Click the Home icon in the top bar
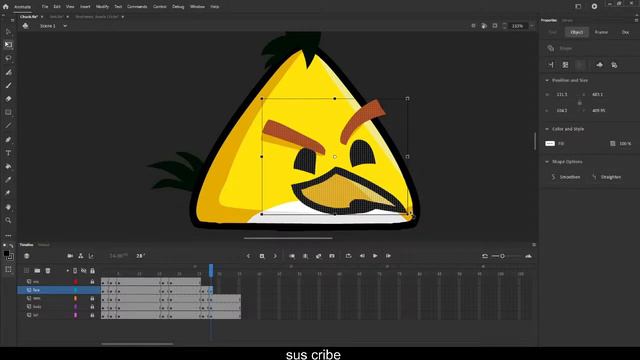The image size is (640, 360). point(6,7)
